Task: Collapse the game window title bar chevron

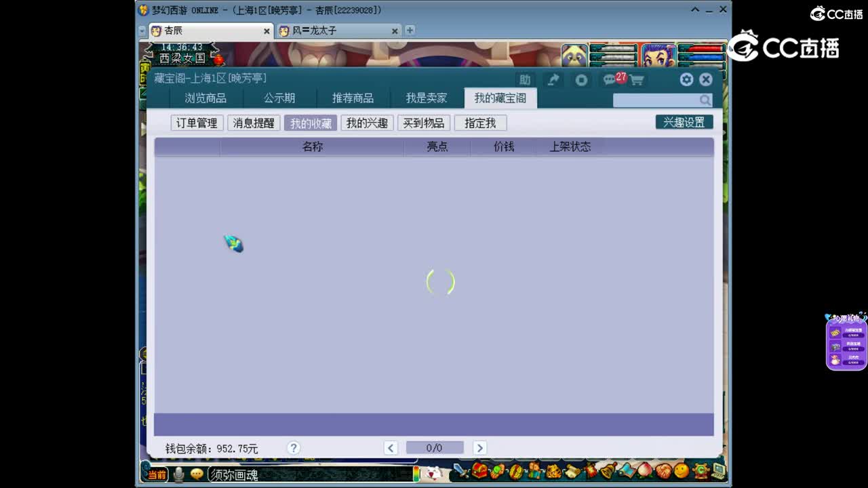Action: (x=695, y=9)
